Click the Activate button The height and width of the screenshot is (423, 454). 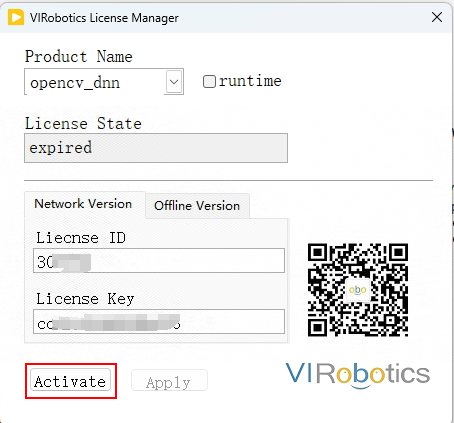pyautogui.click(x=70, y=381)
